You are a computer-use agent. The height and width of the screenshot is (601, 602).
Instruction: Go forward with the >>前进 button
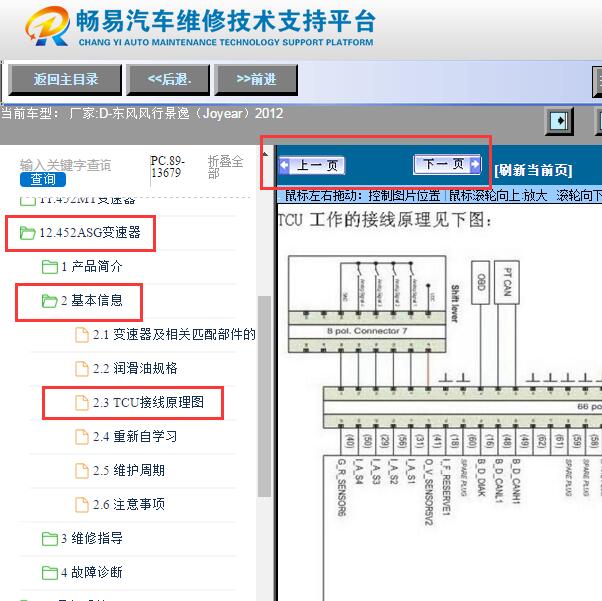click(x=256, y=79)
